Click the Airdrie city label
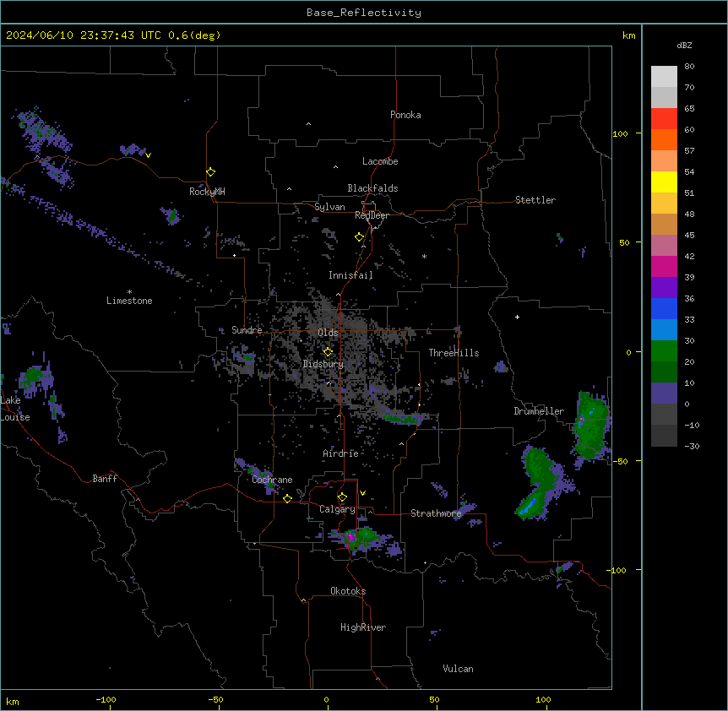The image size is (728, 711). 340,453
